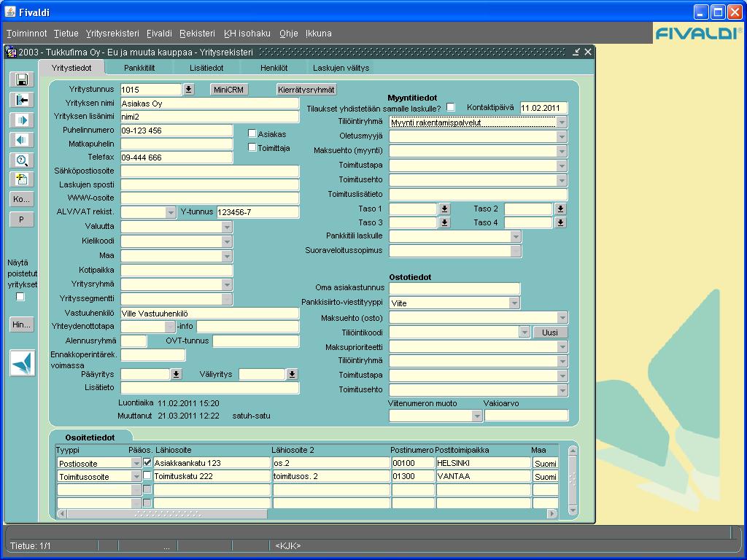Click the Kierrätysryhmät button

tap(306, 90)
